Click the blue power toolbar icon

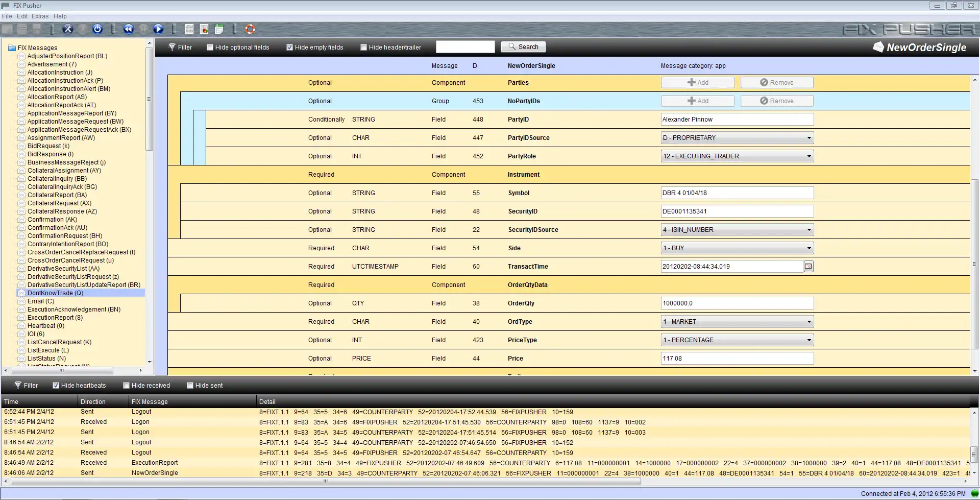click(97, 29)
